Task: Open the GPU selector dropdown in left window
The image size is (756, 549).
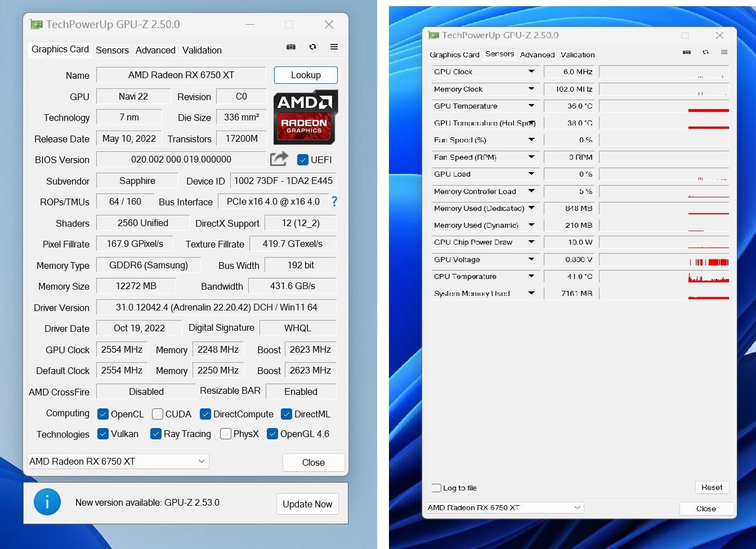Action: click(118, 461)
